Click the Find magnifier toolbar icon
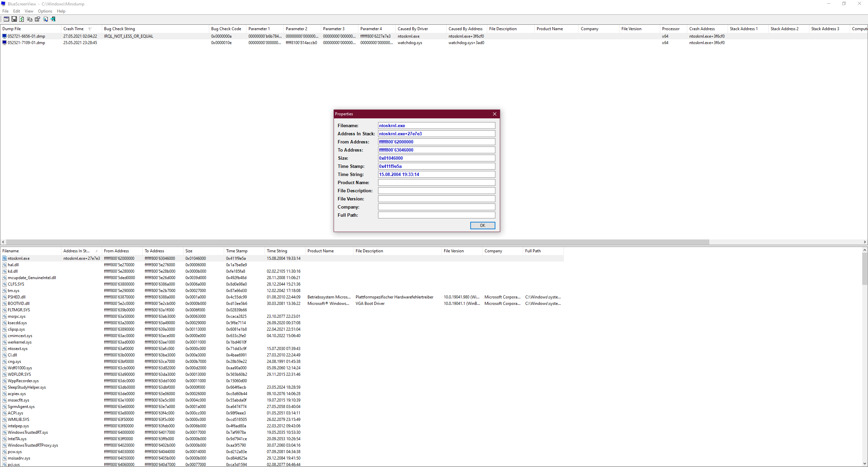The image size is (868, 467). (x=45, y=19)
